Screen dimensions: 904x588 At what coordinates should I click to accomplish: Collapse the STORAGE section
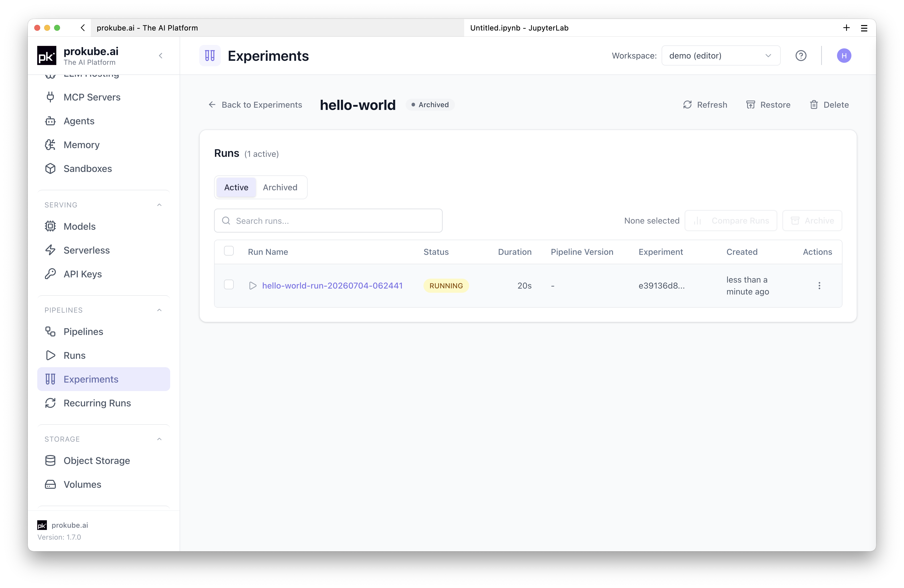[160, 439]
